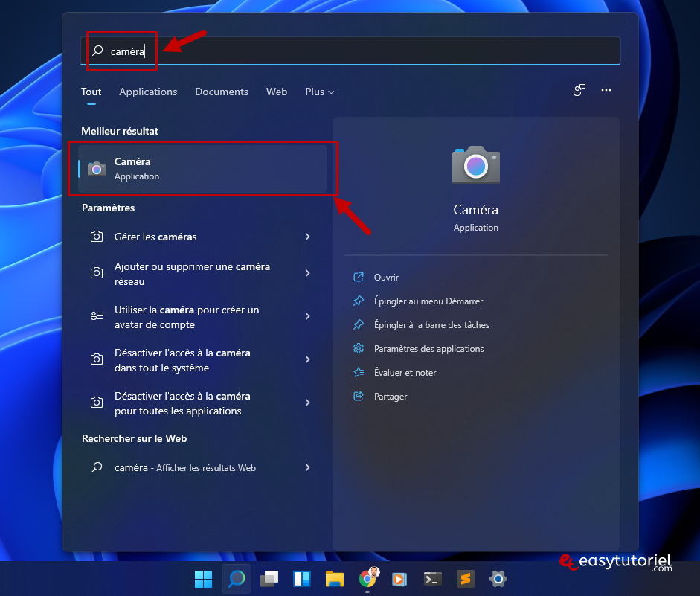Open the Windows Start button in taskbar

point(204,579)
